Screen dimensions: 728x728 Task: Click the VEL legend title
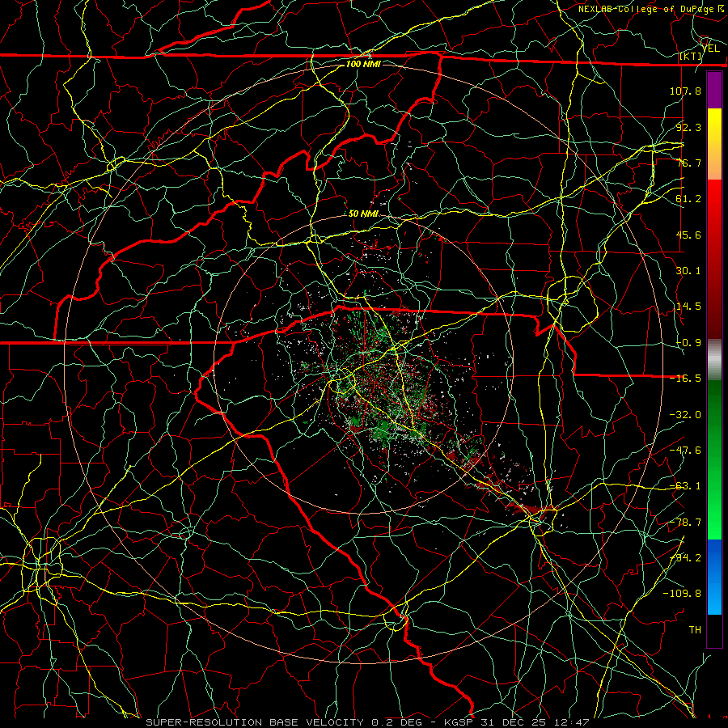[711, 49]
